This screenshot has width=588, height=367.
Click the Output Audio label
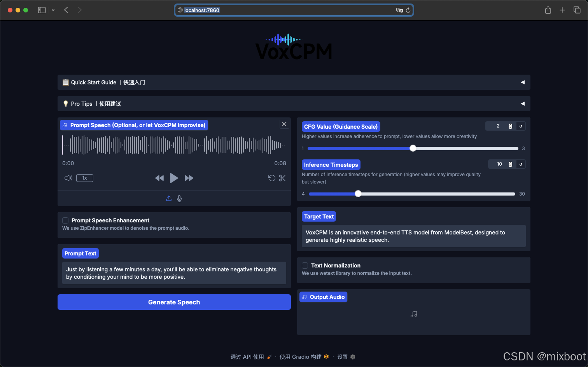[x=324, y=297]
